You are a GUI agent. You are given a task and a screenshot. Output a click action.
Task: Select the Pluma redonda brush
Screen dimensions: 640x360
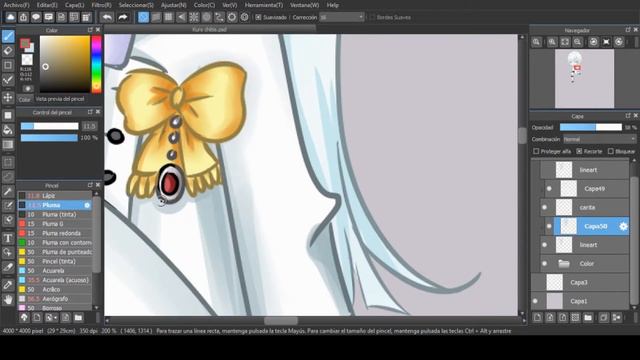point(55,233)
